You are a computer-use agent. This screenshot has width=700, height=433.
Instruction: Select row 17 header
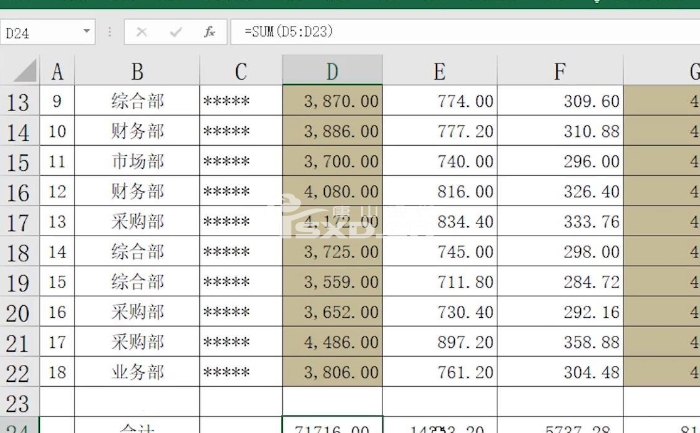point(19,222)
